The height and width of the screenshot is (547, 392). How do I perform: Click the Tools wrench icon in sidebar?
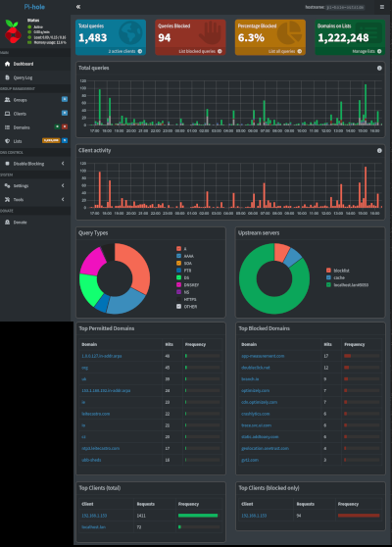pyautogui.click(x=7, y=200)
